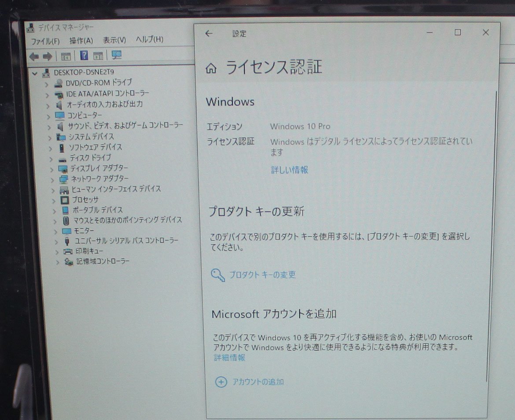Click the 記憶域コントローラー icon

click(68, 262)
